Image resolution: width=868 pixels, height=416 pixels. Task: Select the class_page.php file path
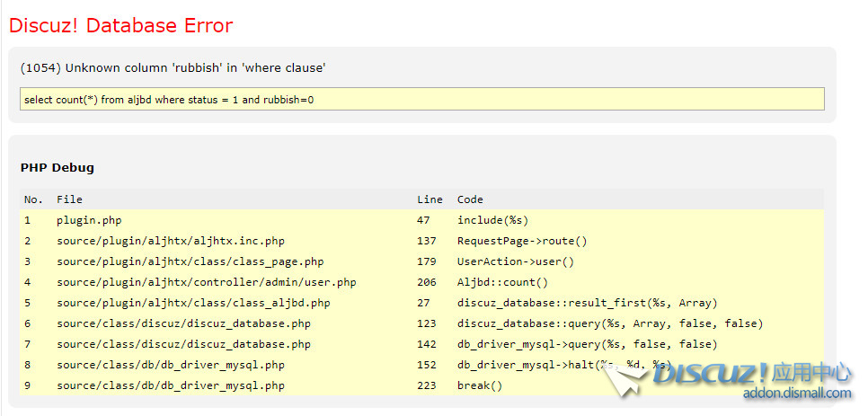190,261
